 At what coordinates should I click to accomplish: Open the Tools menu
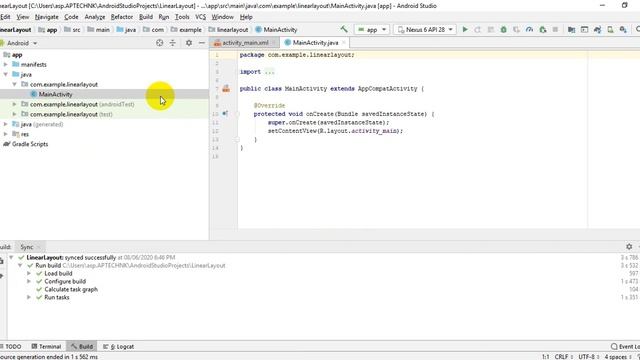182,17
